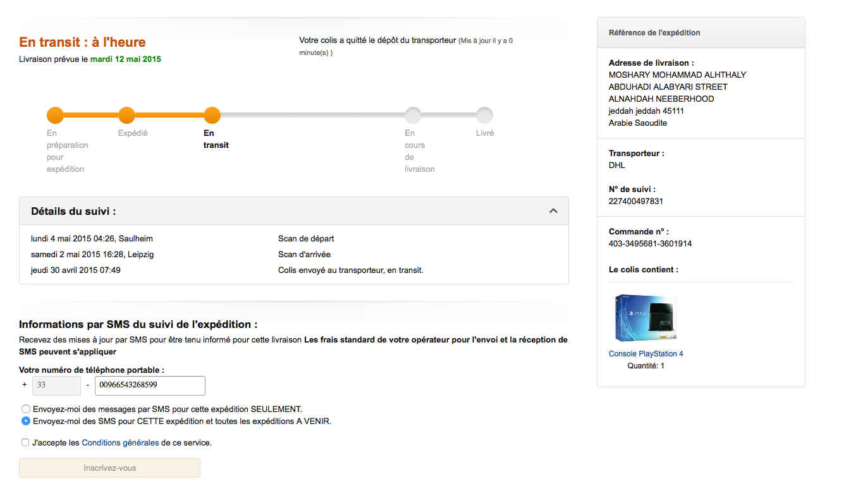
Task: Click the 'Expédié' progress step circle
Action: click(126, 116)
